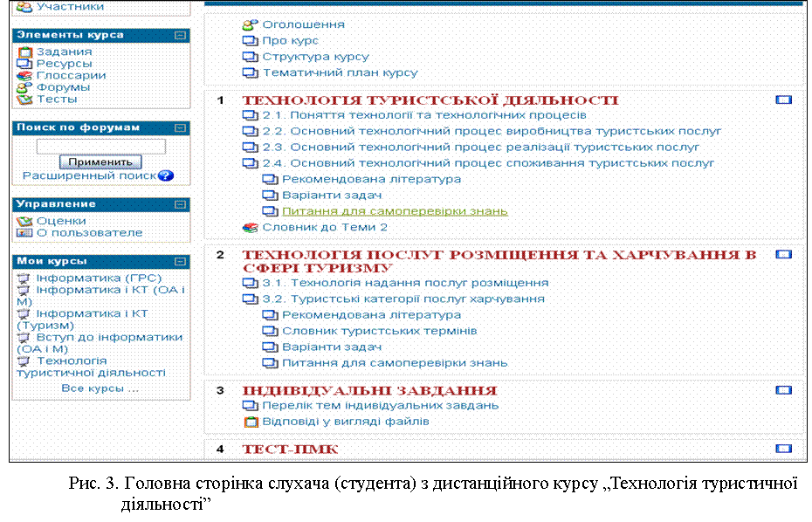Open the Расширенный поиск link
812x522 pixels.
click(x=90, y=176)
